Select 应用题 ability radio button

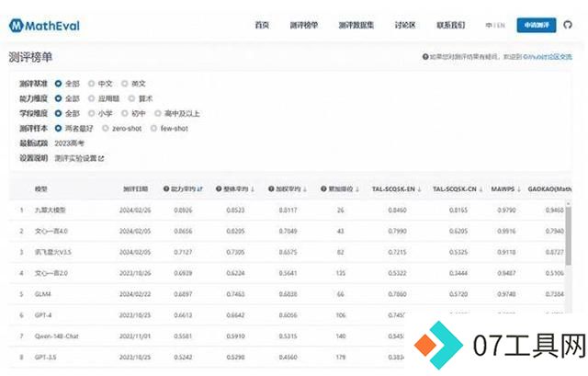[91, 98]
